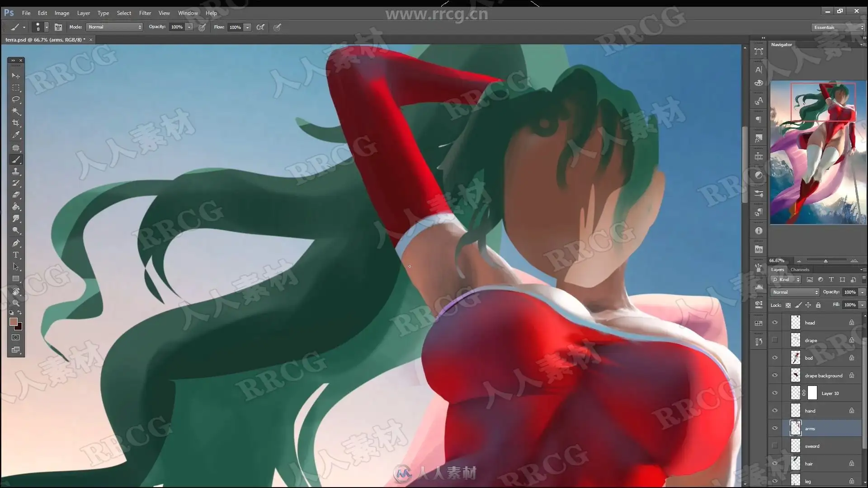Show the sweord layer
868x488 pixels.
(x=775, y=446)
